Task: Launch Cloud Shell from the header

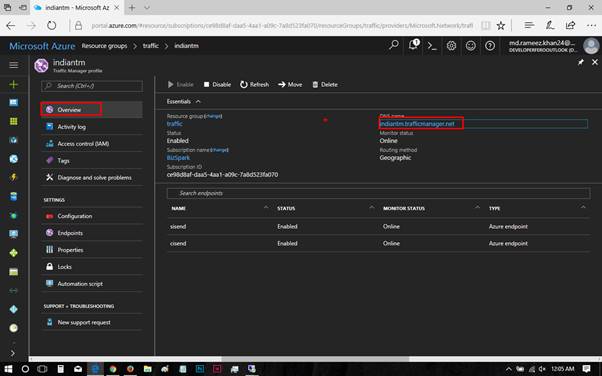Action: (x=432, y=46)
